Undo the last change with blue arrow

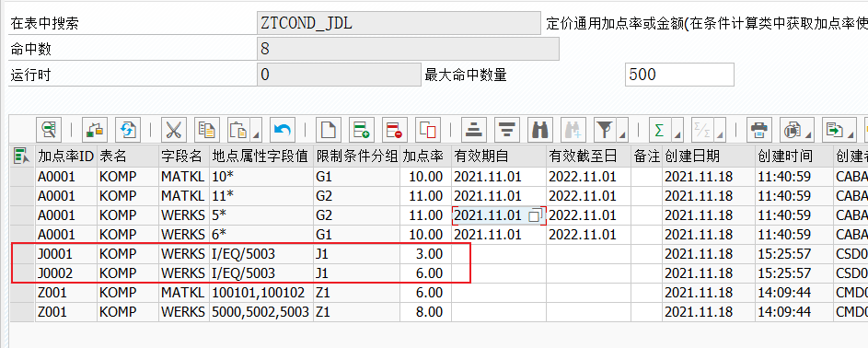pyautogui.click(x=283, y=131)
